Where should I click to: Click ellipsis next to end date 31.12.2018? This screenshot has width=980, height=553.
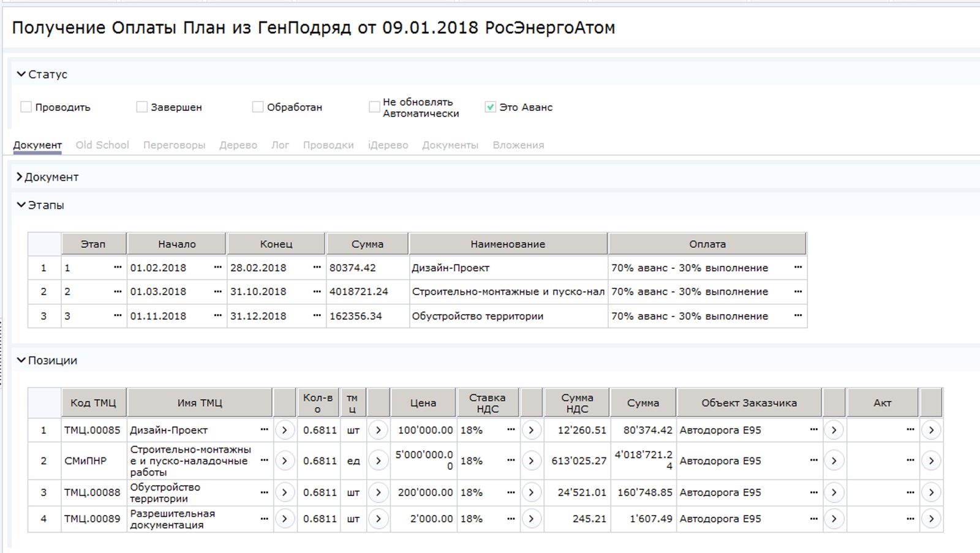[317, 315]
